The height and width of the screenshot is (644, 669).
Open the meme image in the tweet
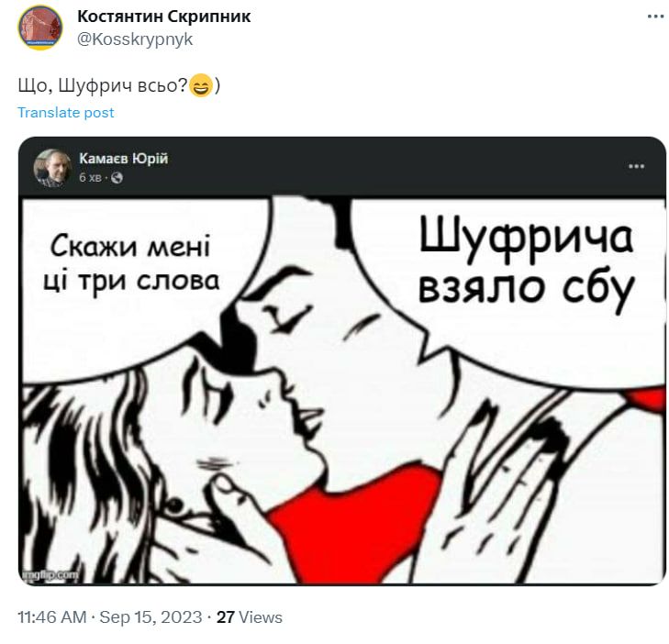click(x=342, y=390)
